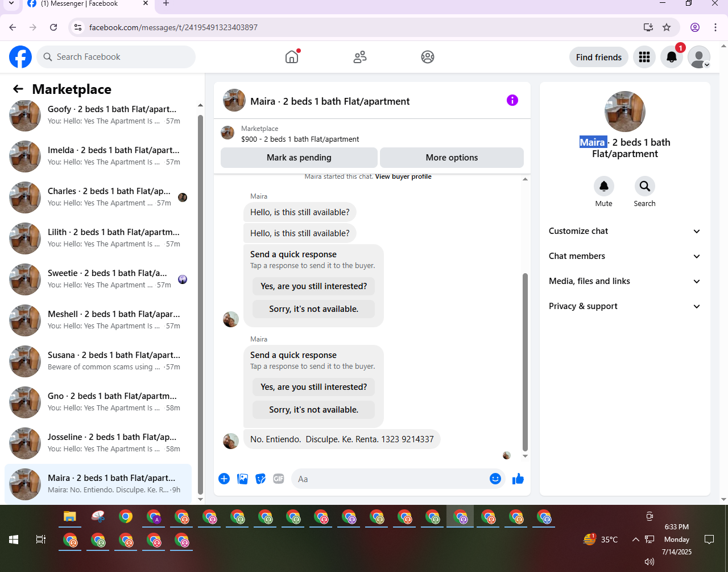This screenshot has width=728, height=572.
Task: Open Lilith conversation in list
Action: click(x=98, y=238)
